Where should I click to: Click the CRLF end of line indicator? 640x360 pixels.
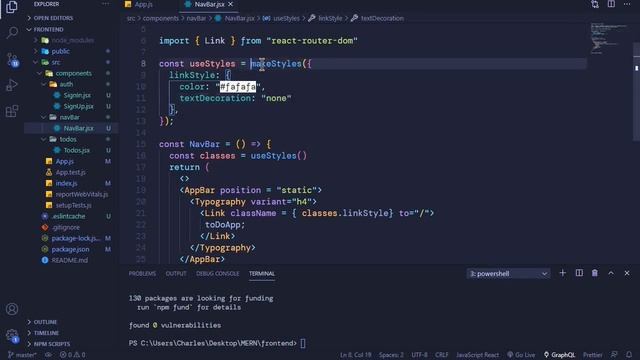tap(441, 355)
